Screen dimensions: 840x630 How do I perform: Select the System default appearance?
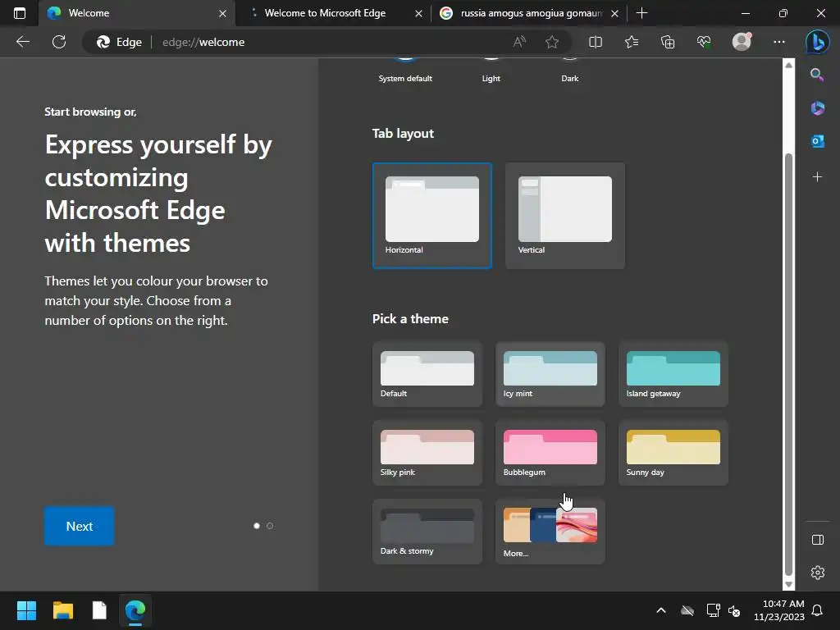coord(405,71)
